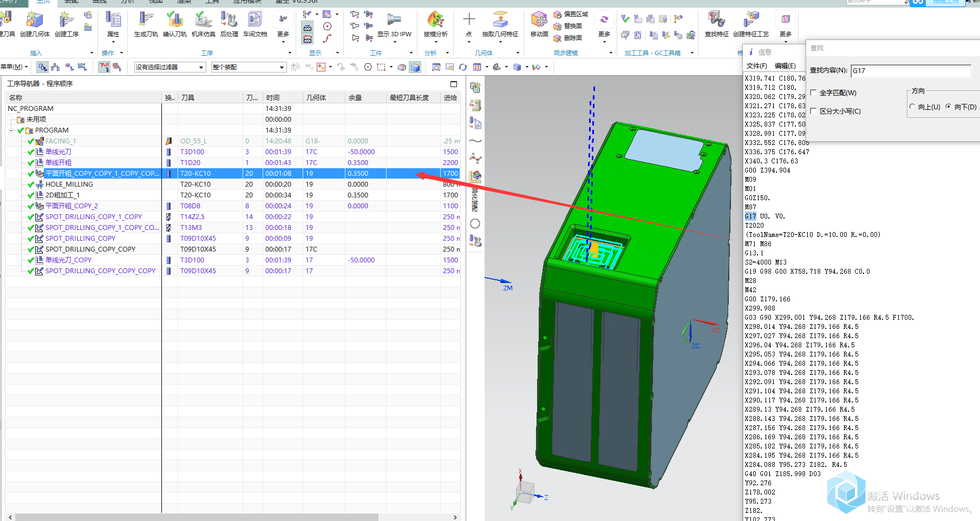Click the shaded cube display icon

415,67
